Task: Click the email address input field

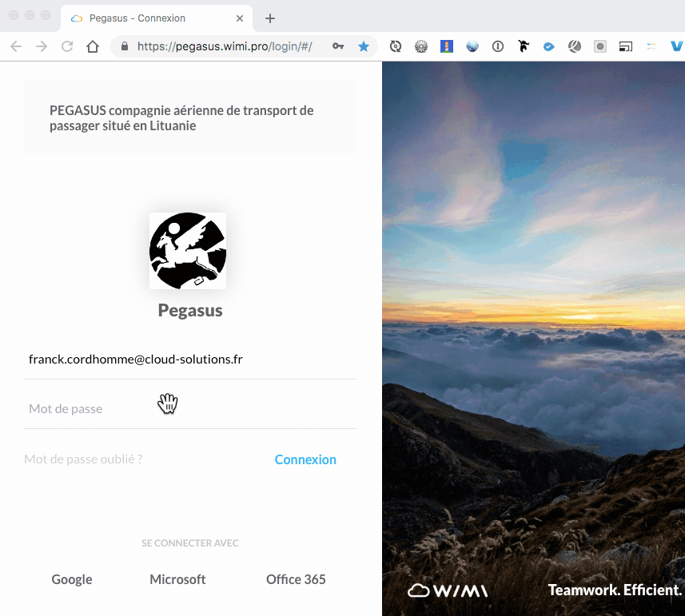Action: (190, 360)
